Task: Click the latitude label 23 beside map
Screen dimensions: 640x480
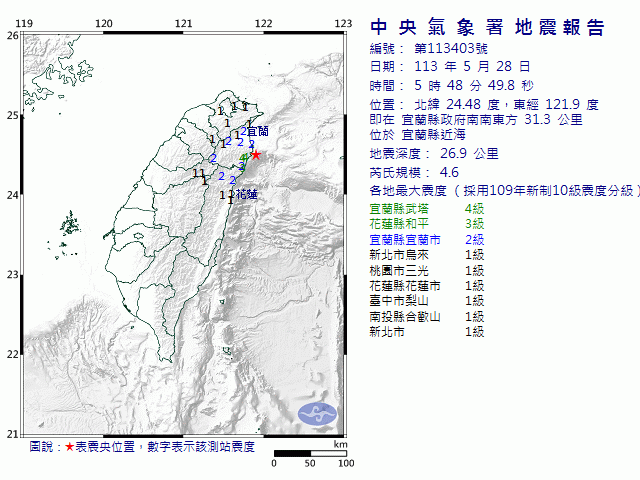Action: pyautogui.click(x=13, y=275)
